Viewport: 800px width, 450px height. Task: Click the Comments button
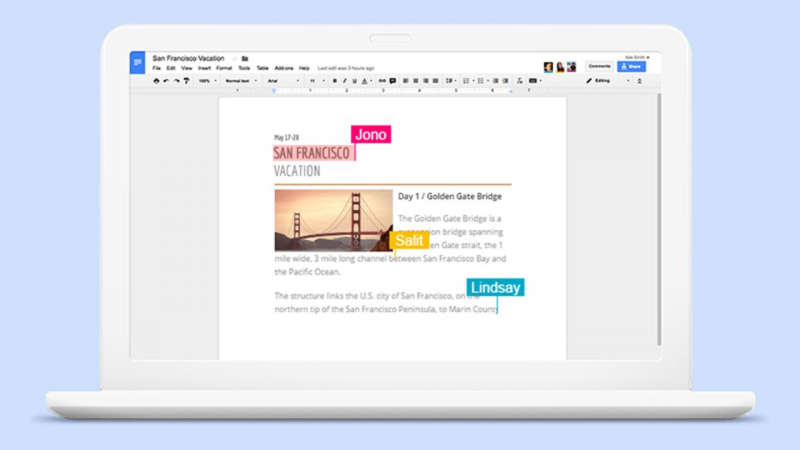point(599,66)
